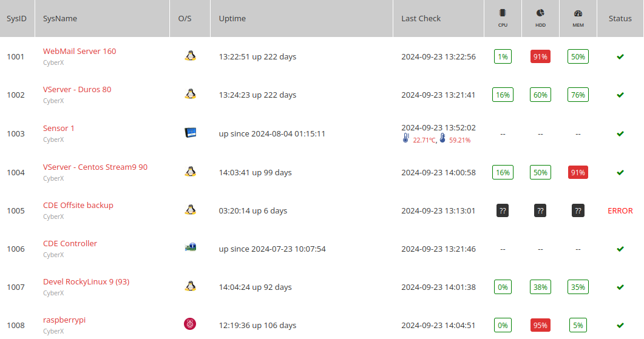This screenshot has width=644, height=339.
Task: Click red 91% MEM badge for Centos Stream9
Action: click(x=578, y=173)
